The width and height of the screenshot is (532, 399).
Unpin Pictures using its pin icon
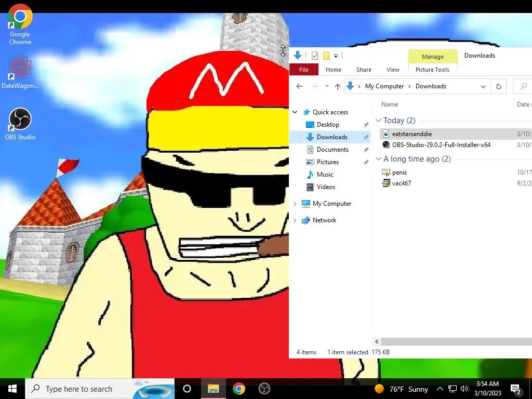(x=366, y=162)
